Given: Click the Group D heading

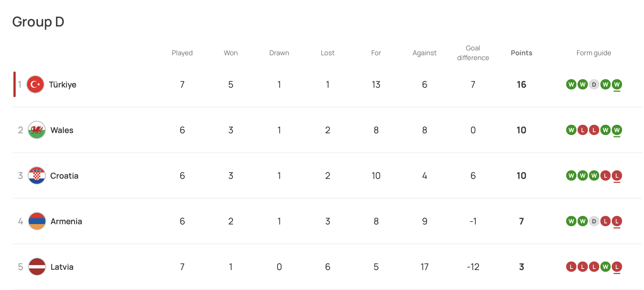Looking at the screenshot, I should [x=38, y=22].
